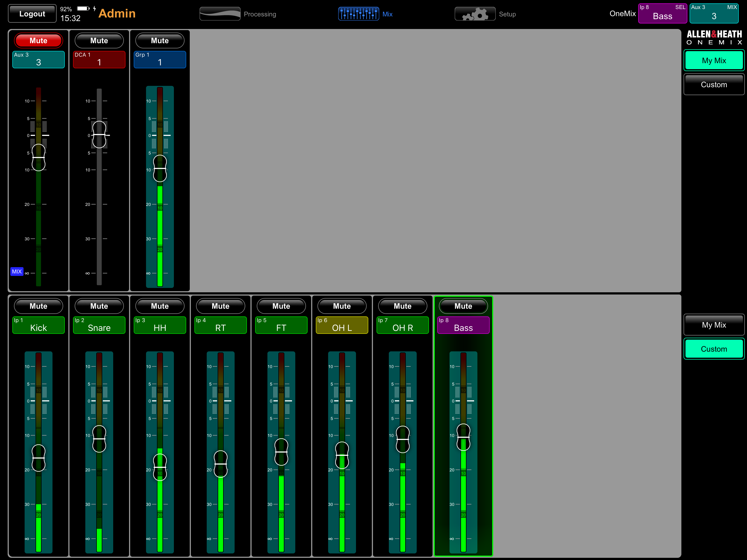Open the Processing curve icon
Screen dimensions: 747x560
220,14
